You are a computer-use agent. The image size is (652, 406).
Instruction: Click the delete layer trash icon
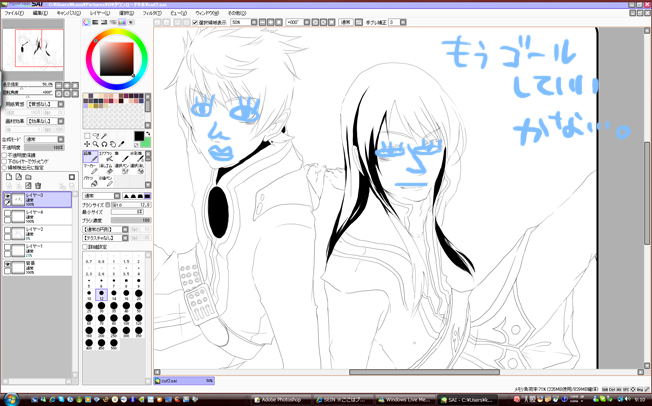(x=38, y=186)
